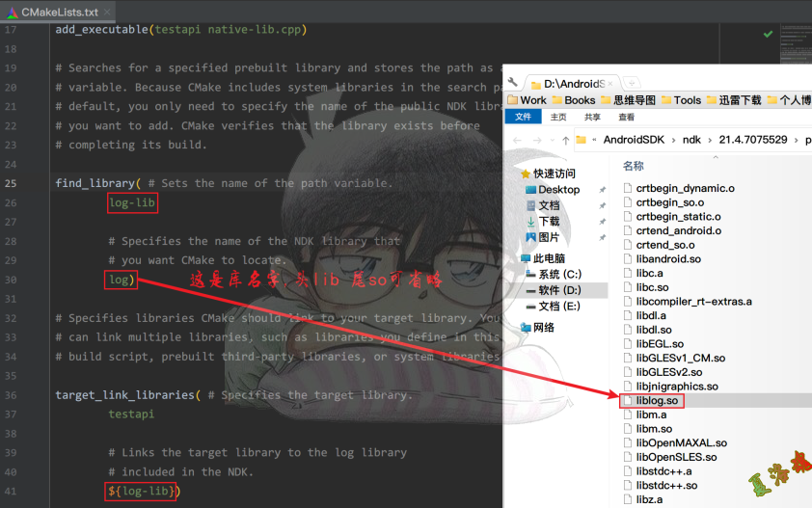Click line number 25 in editor gutter
Screen dimensions: 812x508
pyautogui.click(x=11, y=183)
